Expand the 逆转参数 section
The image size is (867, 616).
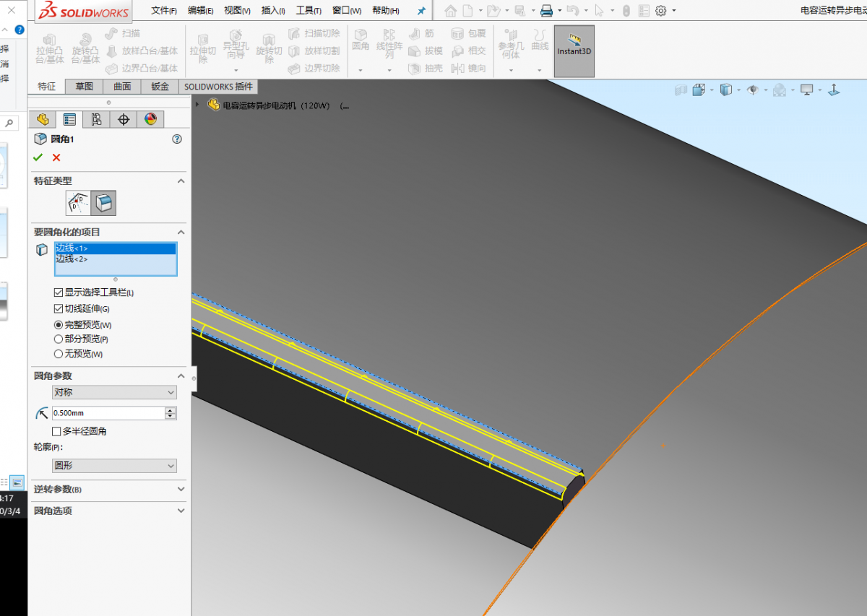[181, 489]
